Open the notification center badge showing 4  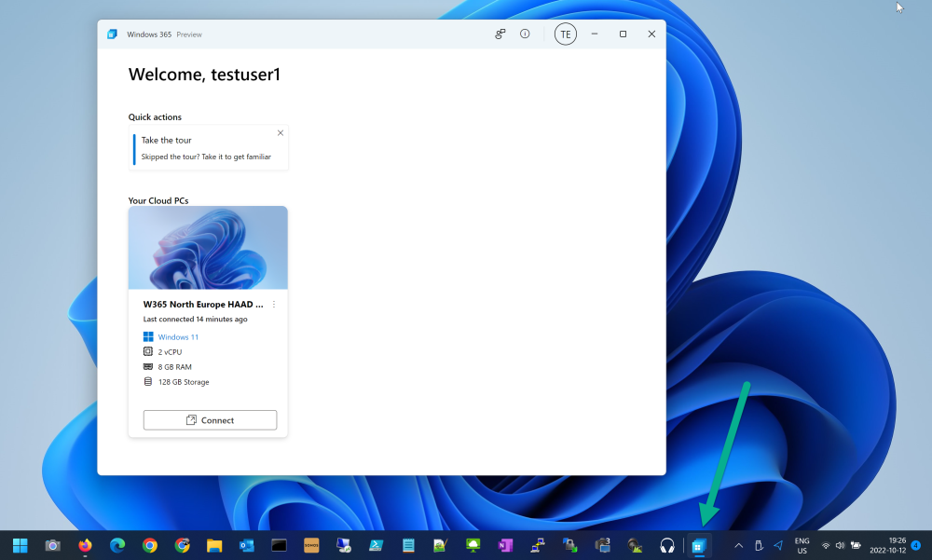916,545
